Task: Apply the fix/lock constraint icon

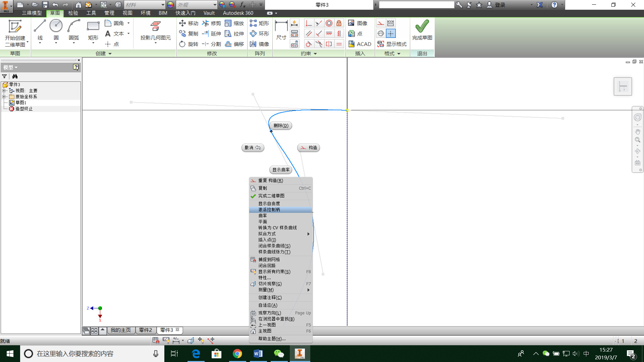Action: [x=339, y=23]
